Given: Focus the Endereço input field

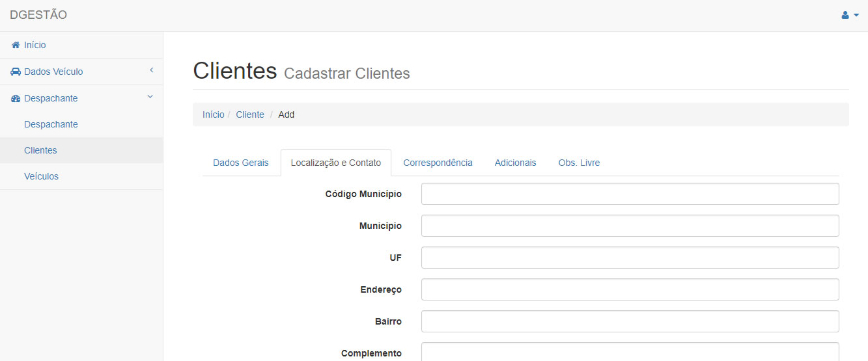Looking at the screenshot, I should click(x=630, y=289).
